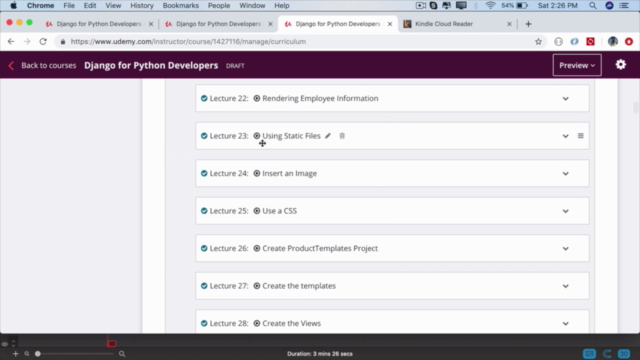
Task: Expand Lecture 23 Using Static Files
Action: (565, 136)
